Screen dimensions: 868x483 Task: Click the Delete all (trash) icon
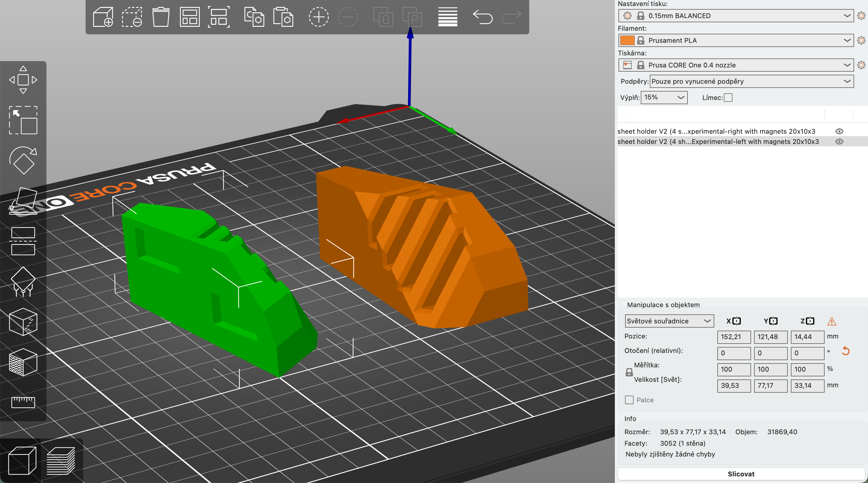click(161, 17)
